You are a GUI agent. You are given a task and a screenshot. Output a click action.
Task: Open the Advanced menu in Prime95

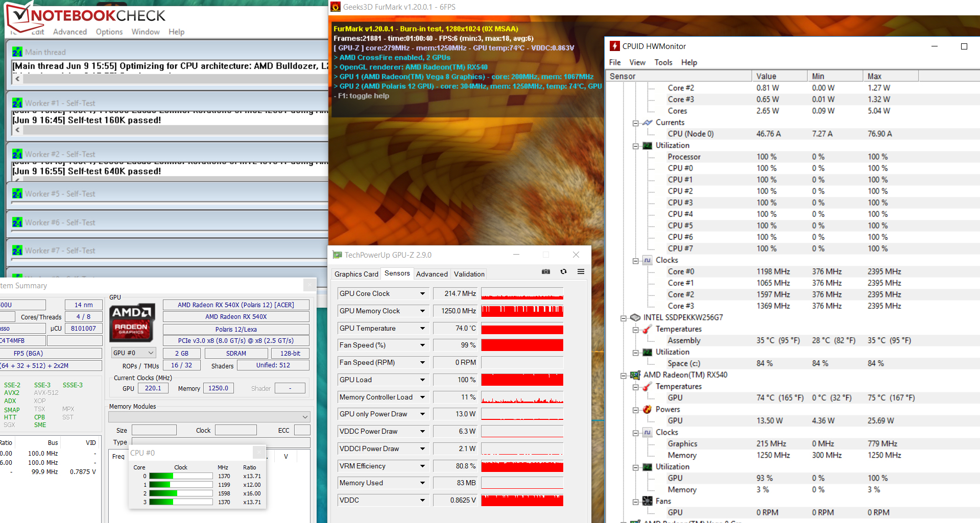[x=70, y=32]
